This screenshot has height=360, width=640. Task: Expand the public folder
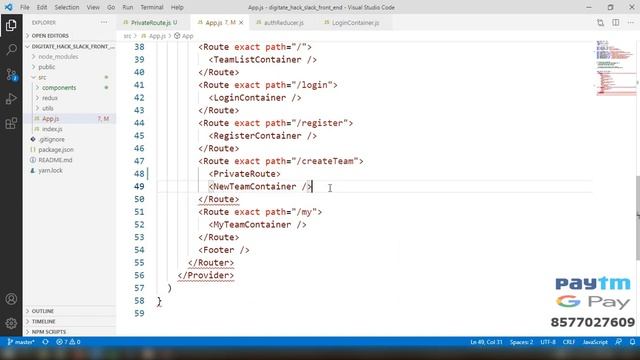click(47, 67)
